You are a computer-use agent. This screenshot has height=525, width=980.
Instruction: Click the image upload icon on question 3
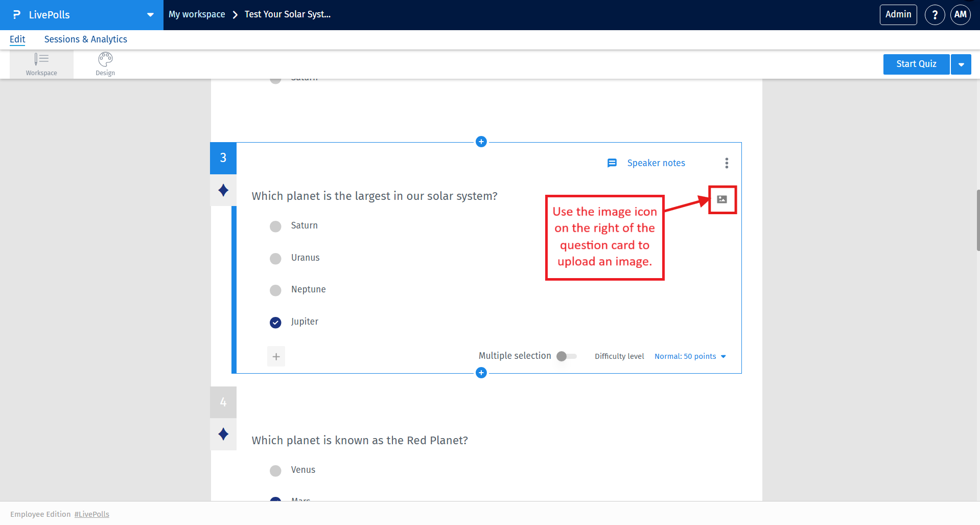722,200
